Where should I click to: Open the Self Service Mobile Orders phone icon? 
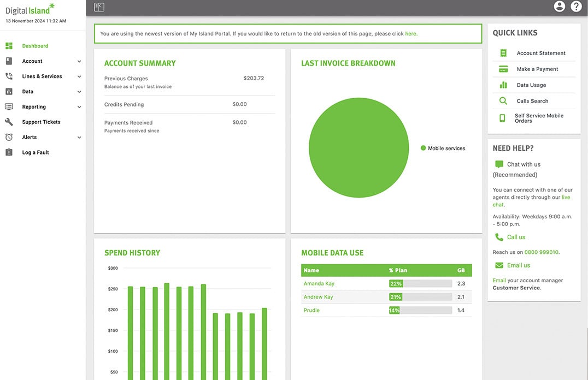point(503,118)
